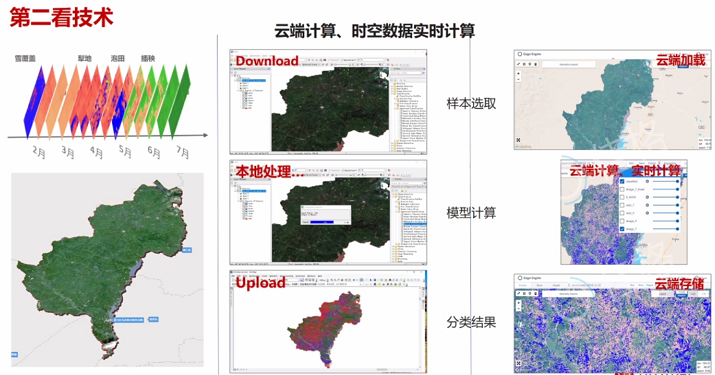Image resolution: width=715 pixels, height=375 pixels.
Task: Uncheck the image_7 layer checkbox
Action: (622, 229)
